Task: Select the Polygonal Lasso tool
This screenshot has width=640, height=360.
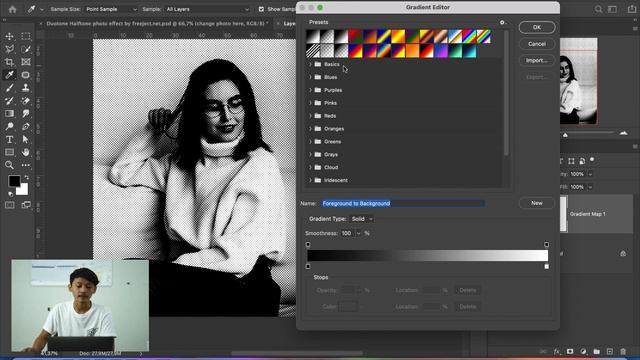Action: coord(9,49)
